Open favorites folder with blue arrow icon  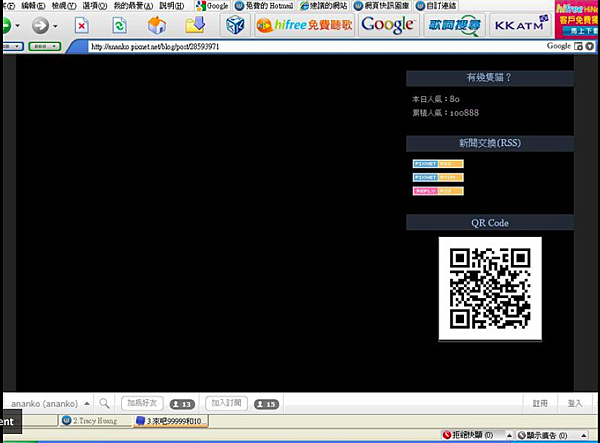coord(195,25)
